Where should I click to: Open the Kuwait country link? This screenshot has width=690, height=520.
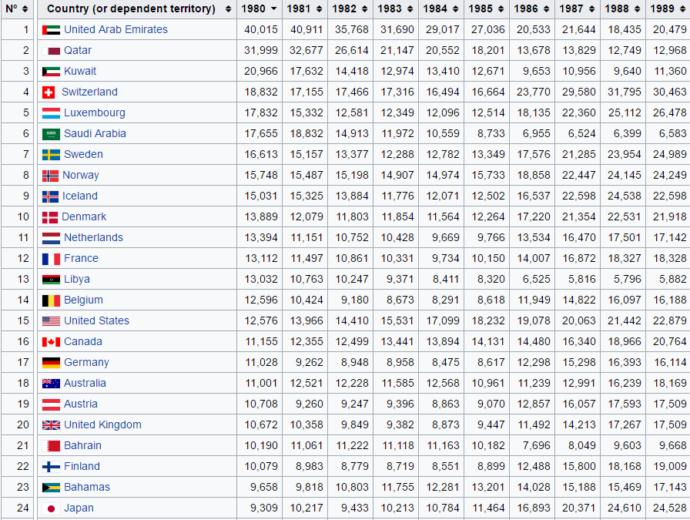coord(80,71)
